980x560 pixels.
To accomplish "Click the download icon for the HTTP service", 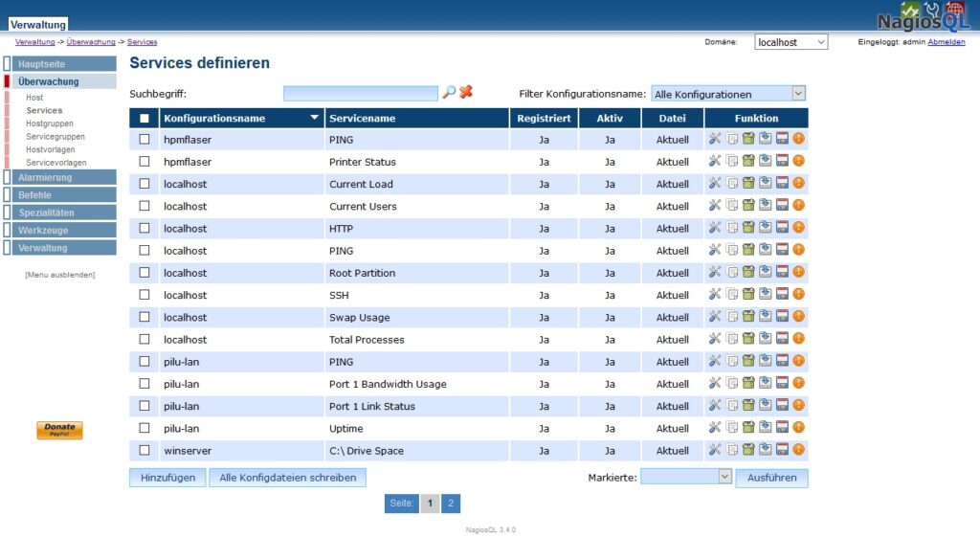I will click(x=765, y=228).
